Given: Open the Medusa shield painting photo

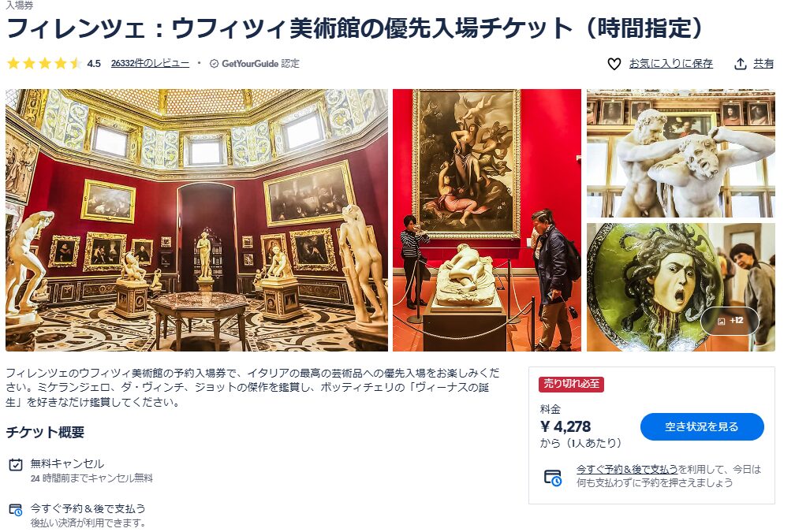Looking at the screenshot, I should coord(681,287).
